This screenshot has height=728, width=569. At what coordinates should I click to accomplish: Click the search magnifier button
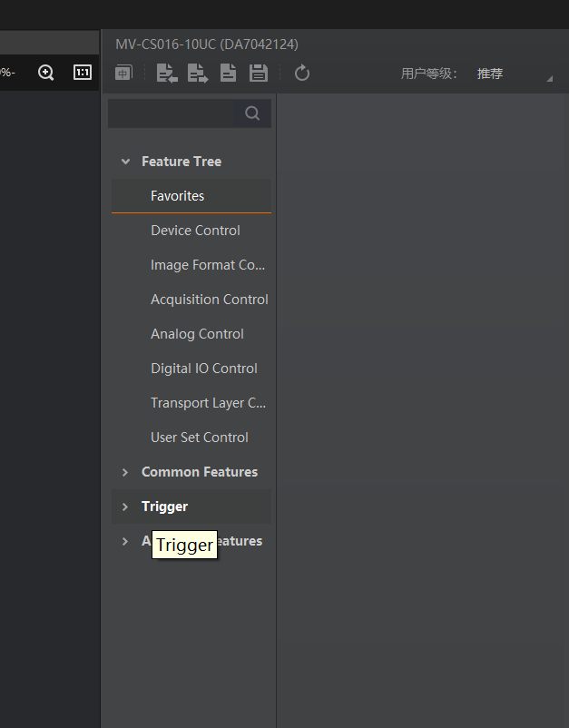point(252,113)
